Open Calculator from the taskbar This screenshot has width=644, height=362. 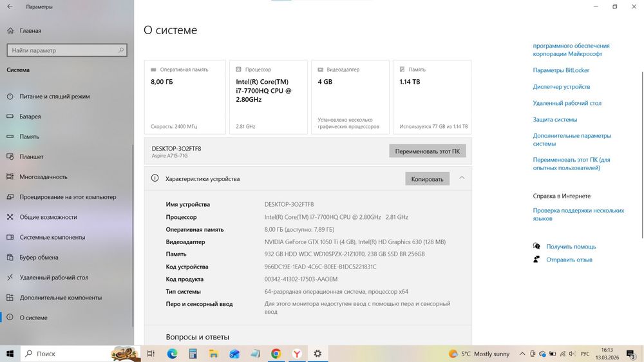point(193,354)
